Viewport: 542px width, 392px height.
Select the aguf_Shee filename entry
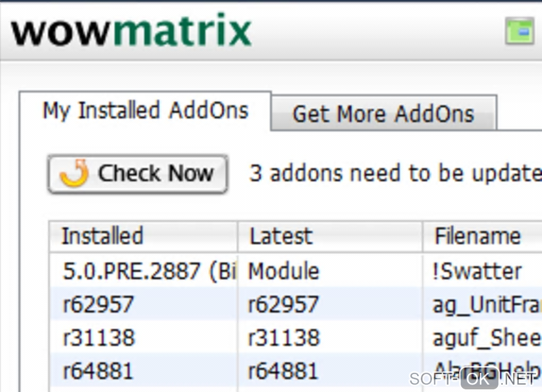[482, 337]
